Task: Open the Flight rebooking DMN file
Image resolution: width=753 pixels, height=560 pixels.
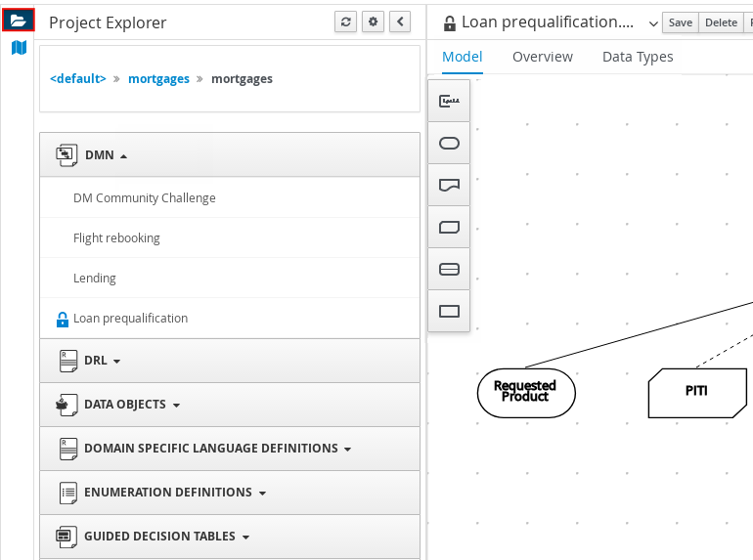Action: pyautogui.click(x=116, y=238)
